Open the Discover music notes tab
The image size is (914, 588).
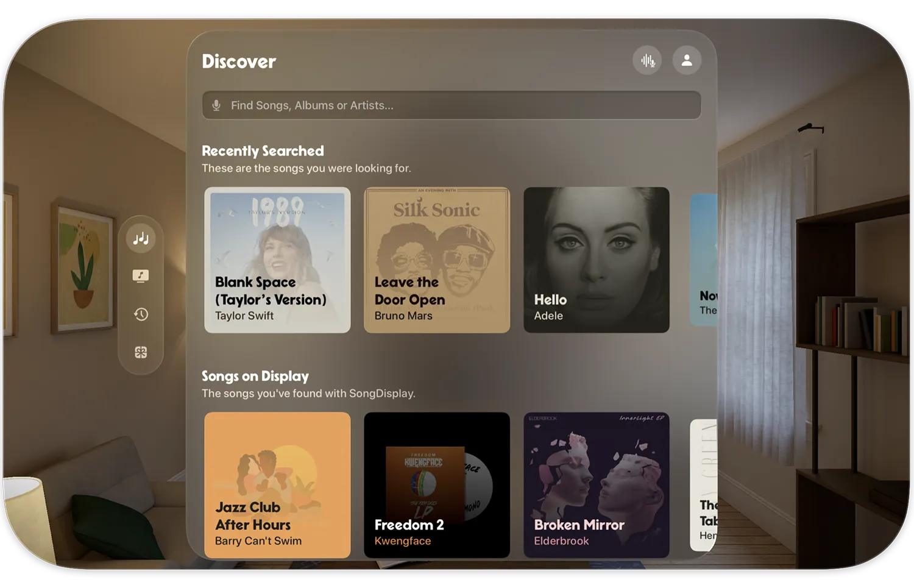click(x=141, y=238)
